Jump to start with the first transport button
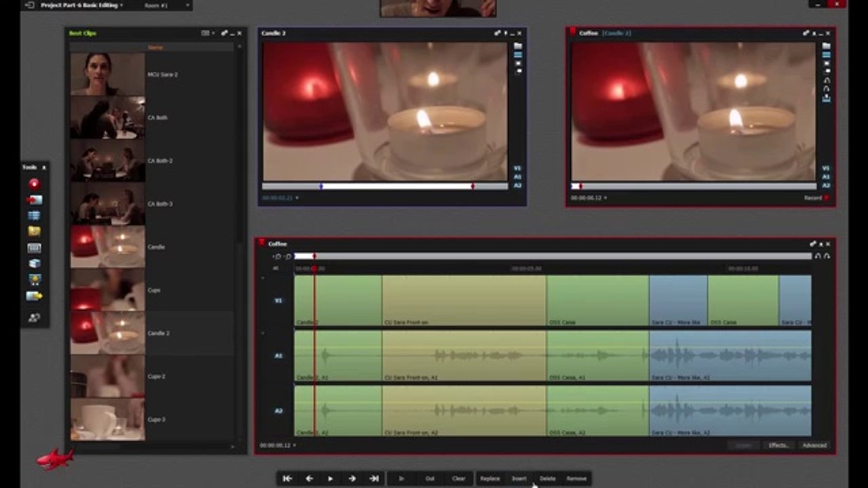Screen dimensions: 868x488 click(288, 479)
